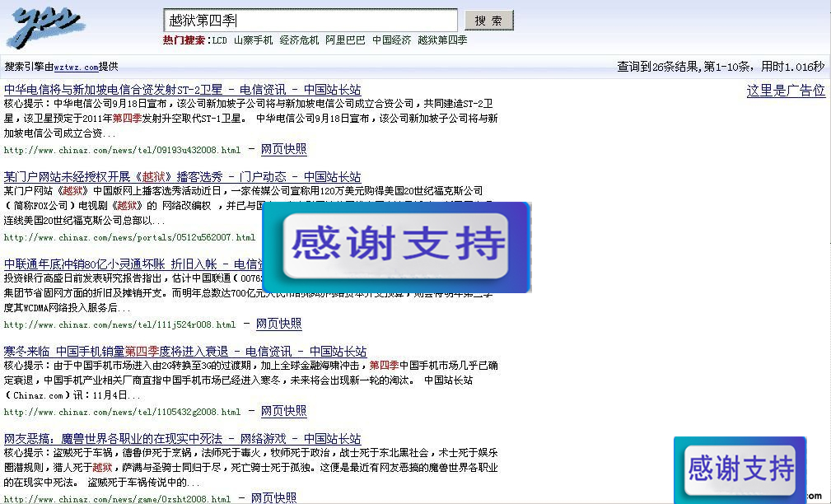Open result 中华电信将与新加坡电信合资发射ST-2卫星
Image resolution: width=831 pixels, height=504 pixels.
(182, 90)
